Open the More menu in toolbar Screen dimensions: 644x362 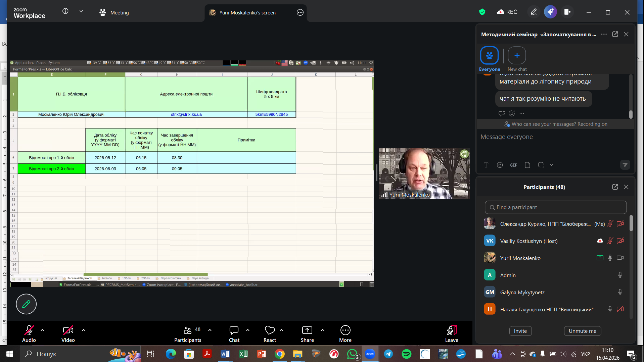345,330
